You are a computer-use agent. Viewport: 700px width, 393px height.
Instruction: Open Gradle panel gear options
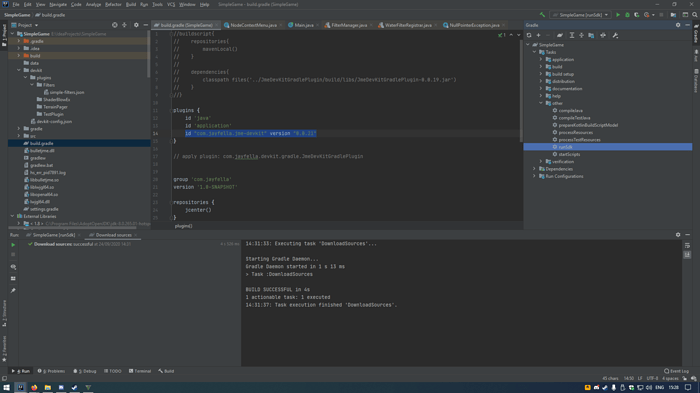click(678, 25)
